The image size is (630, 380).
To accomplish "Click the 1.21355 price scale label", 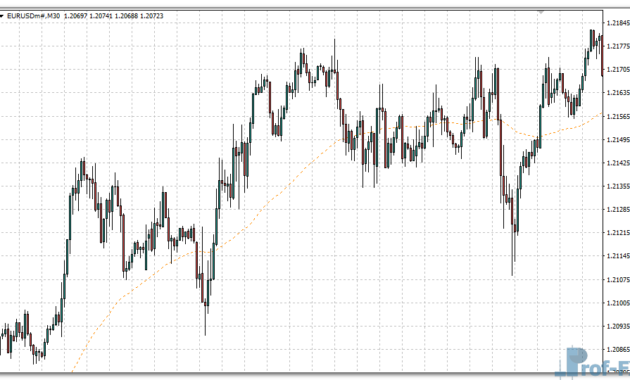I will click(618, 186).
